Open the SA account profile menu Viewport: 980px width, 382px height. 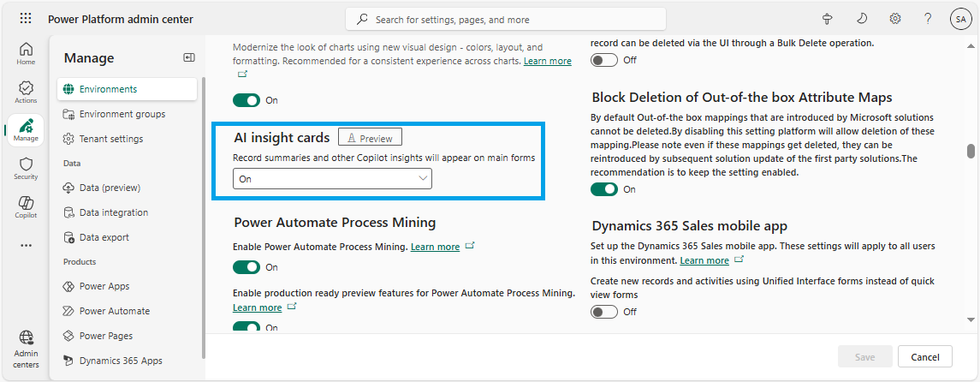pyautogui.click(x=959, y=19)
